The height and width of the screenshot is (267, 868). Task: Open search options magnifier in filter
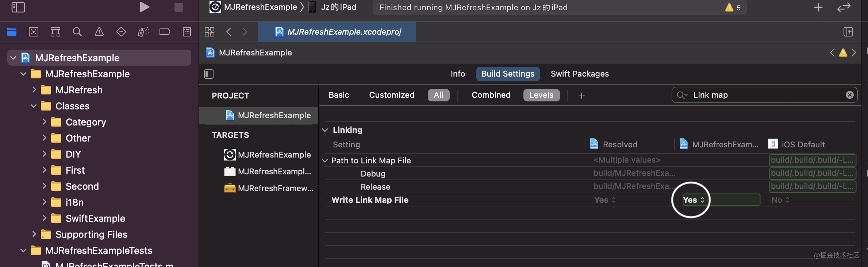[x=682, y=95]
